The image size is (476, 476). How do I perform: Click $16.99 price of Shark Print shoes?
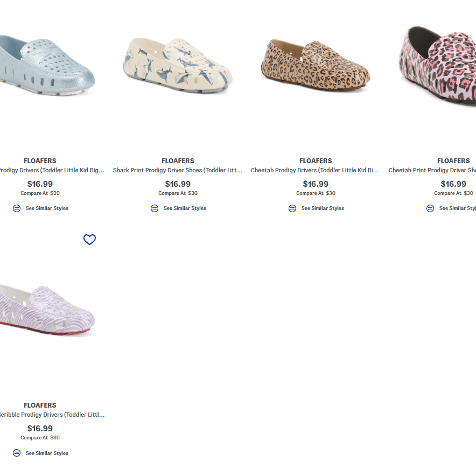click(x=178, y=184)
